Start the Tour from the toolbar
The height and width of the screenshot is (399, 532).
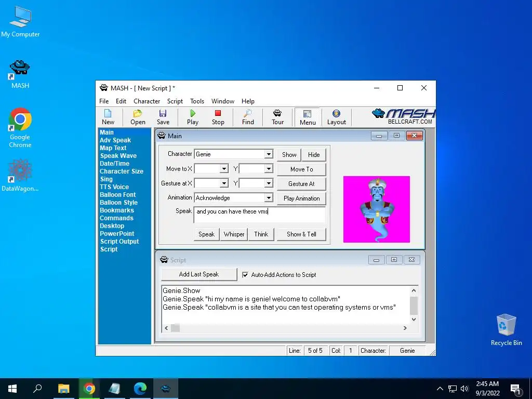click(277, 117)
